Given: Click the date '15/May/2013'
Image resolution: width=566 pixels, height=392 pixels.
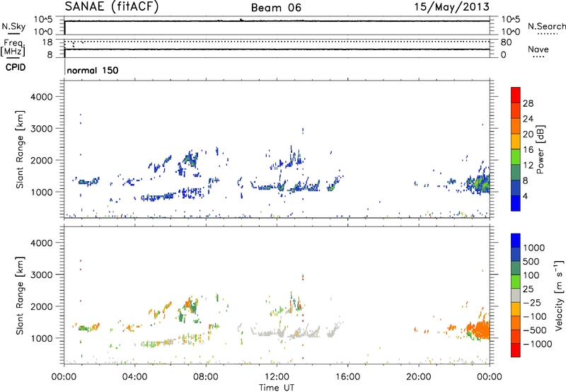Looking at the screenshot, I should pyautogui.click(x=451, y=7).
